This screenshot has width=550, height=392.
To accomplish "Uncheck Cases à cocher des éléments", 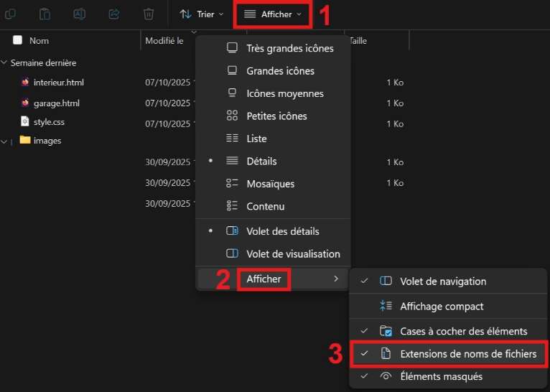I will pos(463,331).
